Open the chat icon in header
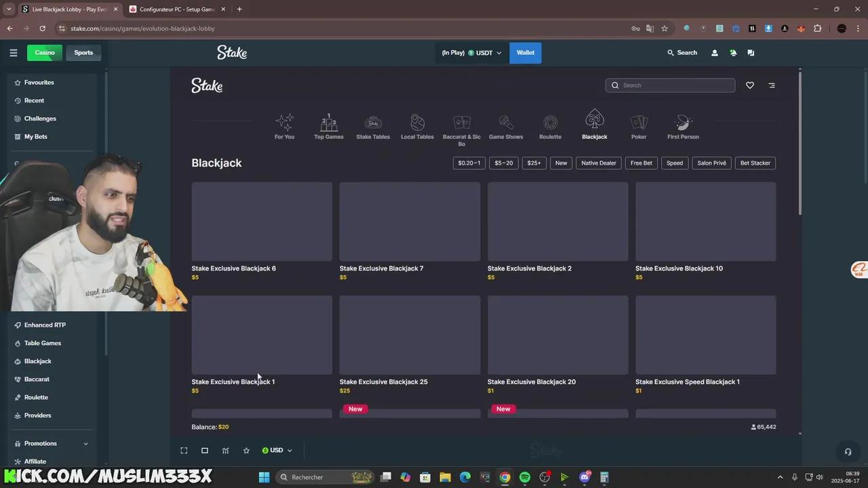 751,52
